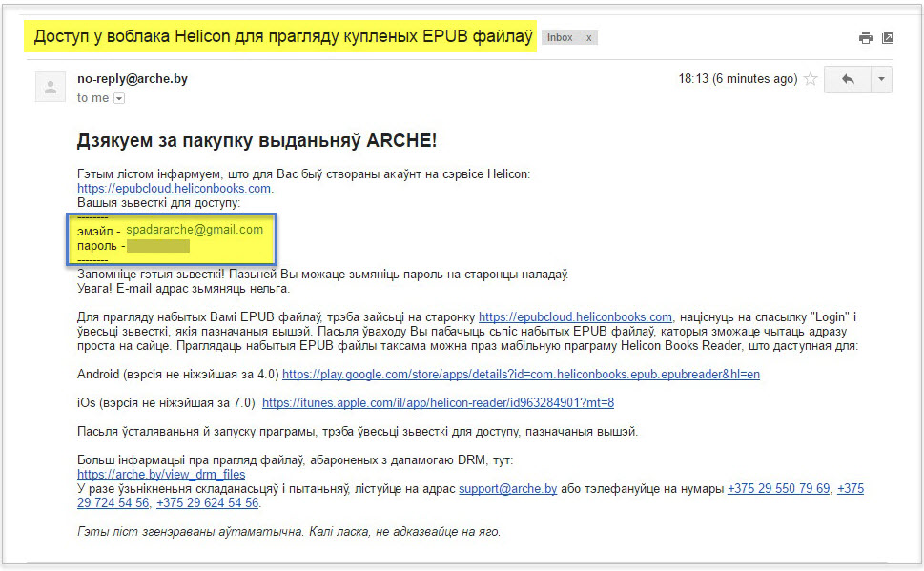Click the support@arche.by email link
The image size is (924, 571).
coord(507,488)
